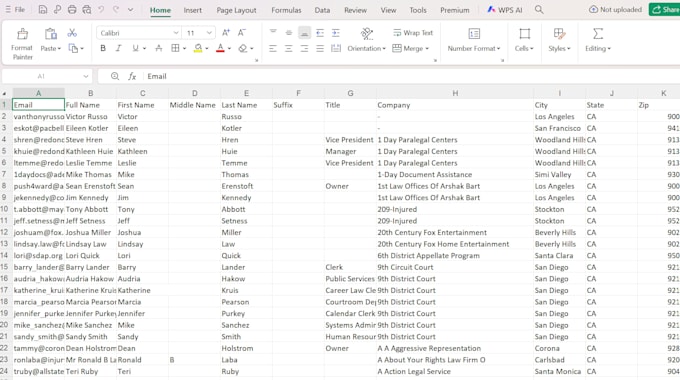Screen dimensions: 680x380
Task: Increase font size with A+ icon
Action: [x=226, y=33]
